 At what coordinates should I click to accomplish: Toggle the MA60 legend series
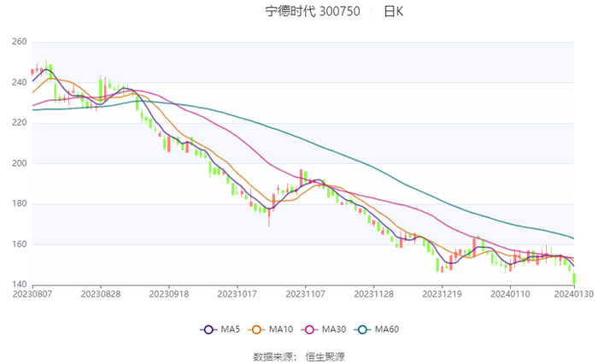point(377,330)
